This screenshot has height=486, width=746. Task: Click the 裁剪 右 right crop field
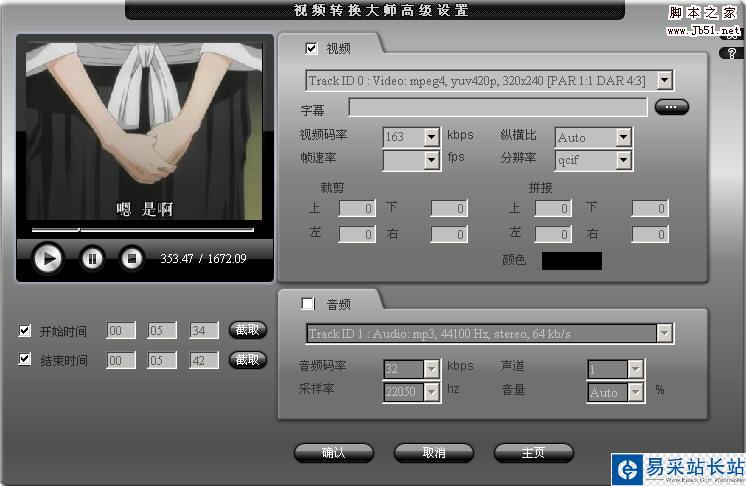(449, 234)
